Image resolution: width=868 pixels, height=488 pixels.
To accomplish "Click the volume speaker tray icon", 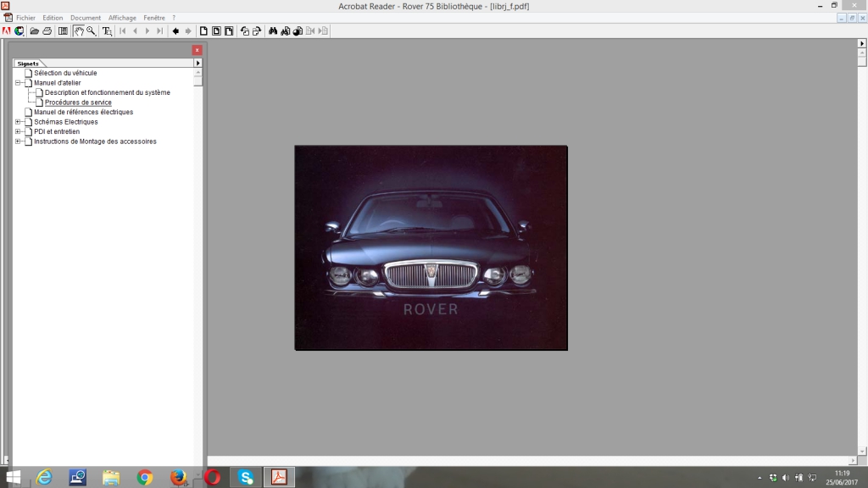I will click(x=786, y=478).
